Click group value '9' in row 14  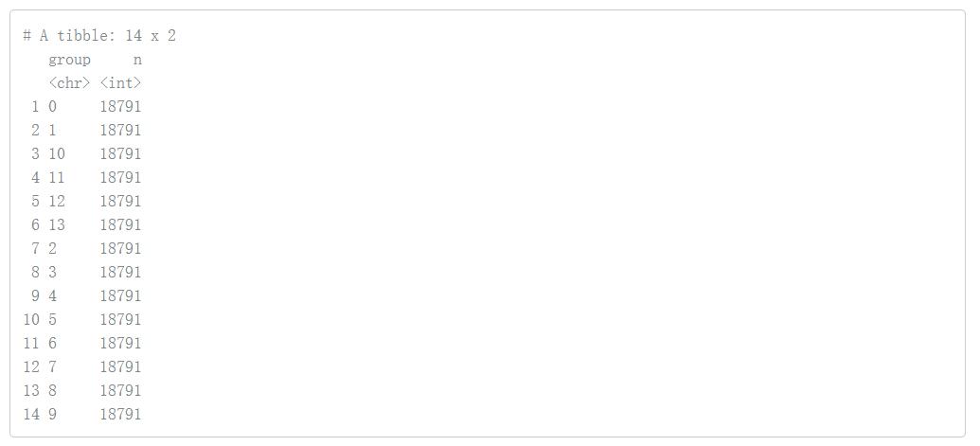pyautogui.click(x=53, y=415)
